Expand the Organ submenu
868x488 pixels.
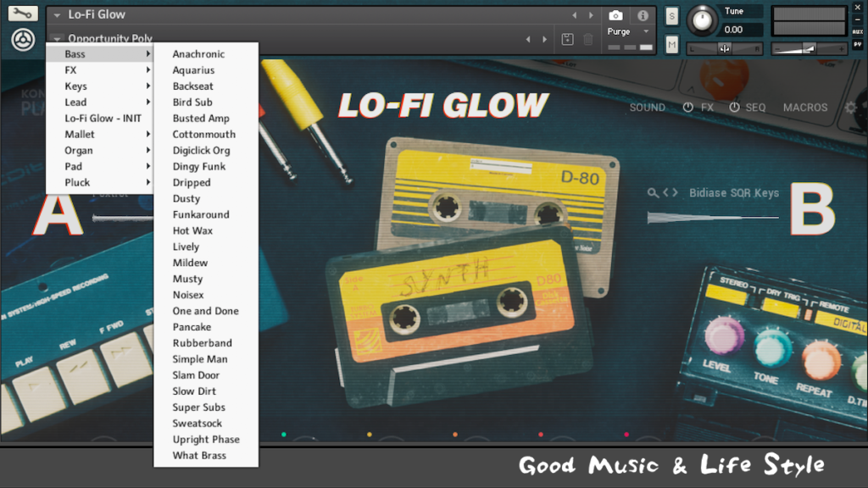[x=100, y=150]
